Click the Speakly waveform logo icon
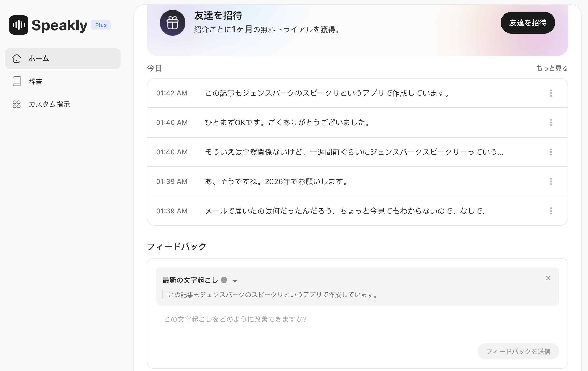588x371 pixels. [18, 25]
